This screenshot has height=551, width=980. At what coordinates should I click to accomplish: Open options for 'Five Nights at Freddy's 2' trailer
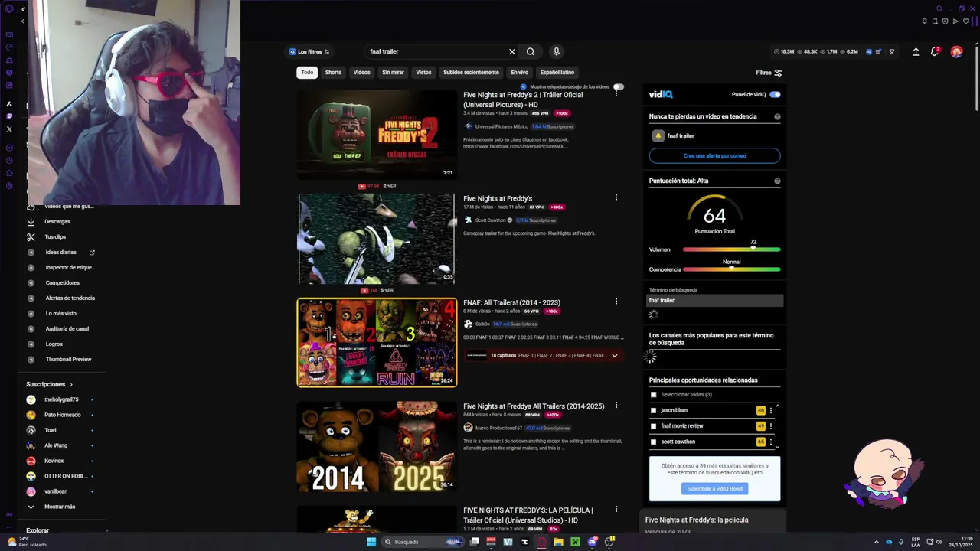616,93
